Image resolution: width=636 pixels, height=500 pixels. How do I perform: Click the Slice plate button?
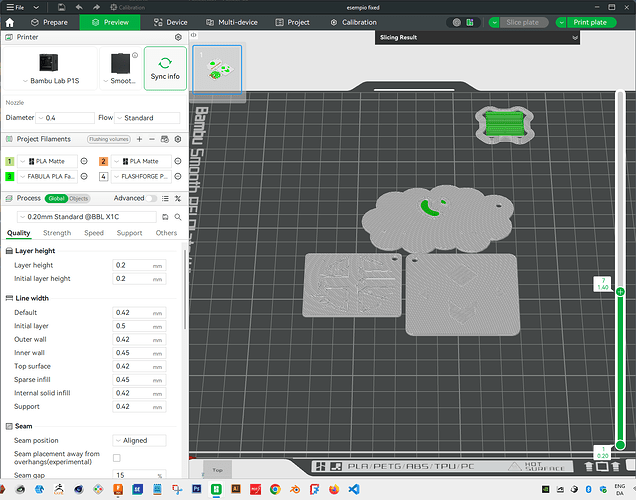(x=522, y=22)
